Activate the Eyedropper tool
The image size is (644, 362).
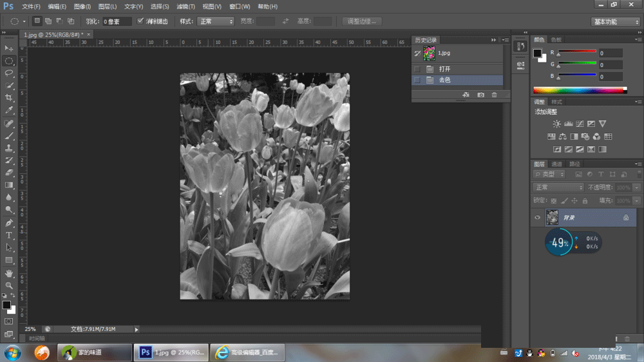point(9,110)
